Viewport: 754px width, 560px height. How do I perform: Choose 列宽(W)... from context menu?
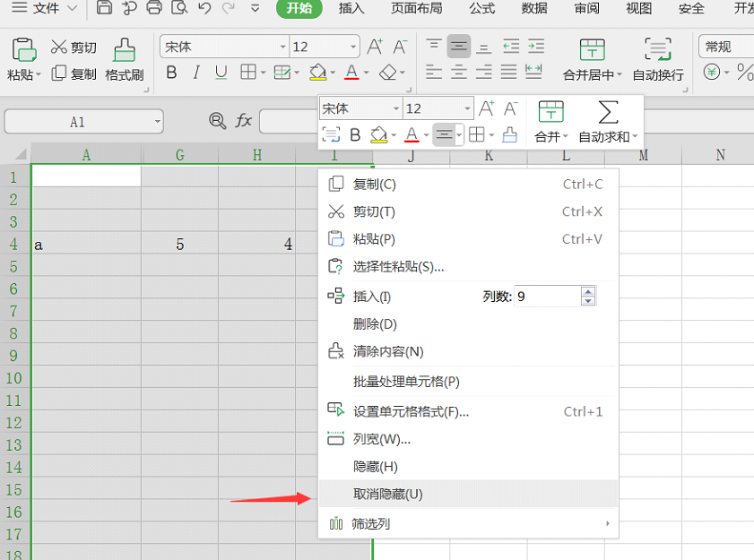coord(468,439)
